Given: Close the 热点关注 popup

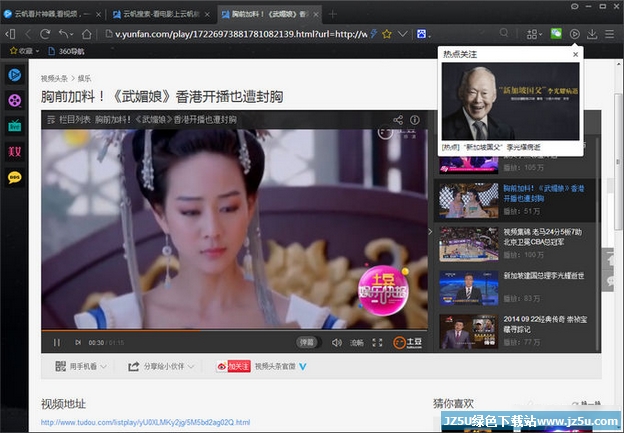Looking at the screenshot, I should [575, 55].
